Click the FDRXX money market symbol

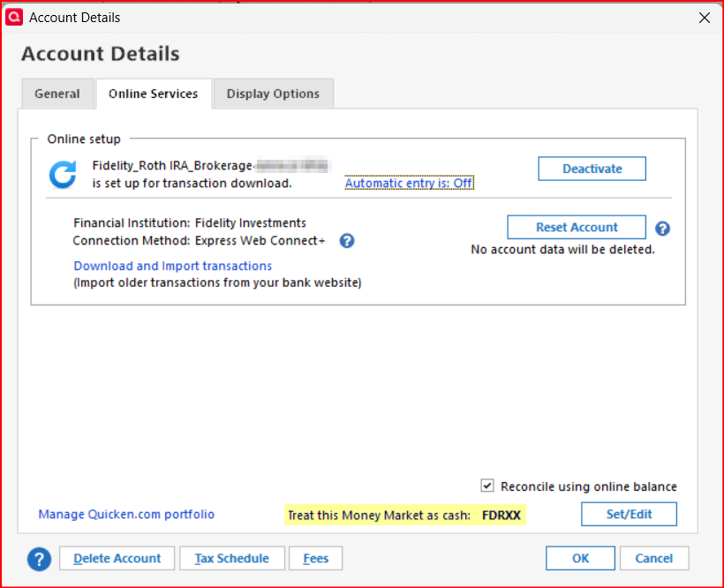click(x=501, y=515)
